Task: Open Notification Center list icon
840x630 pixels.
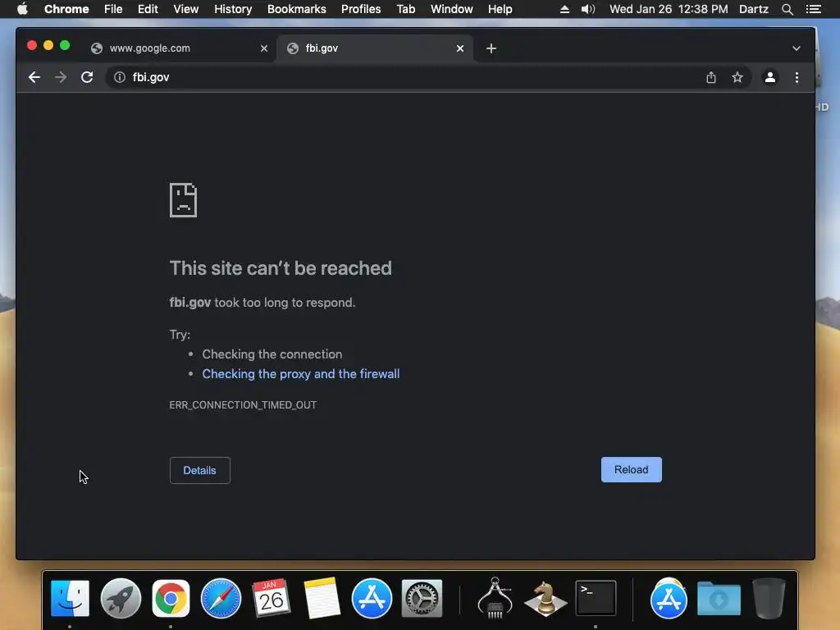Action: (813, 9)
